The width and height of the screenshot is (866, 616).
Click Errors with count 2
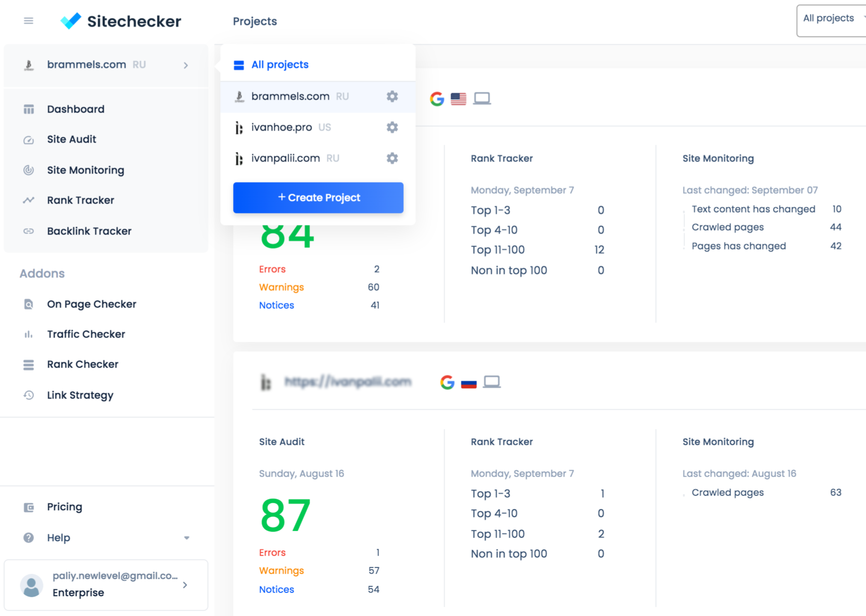point(320,269)
